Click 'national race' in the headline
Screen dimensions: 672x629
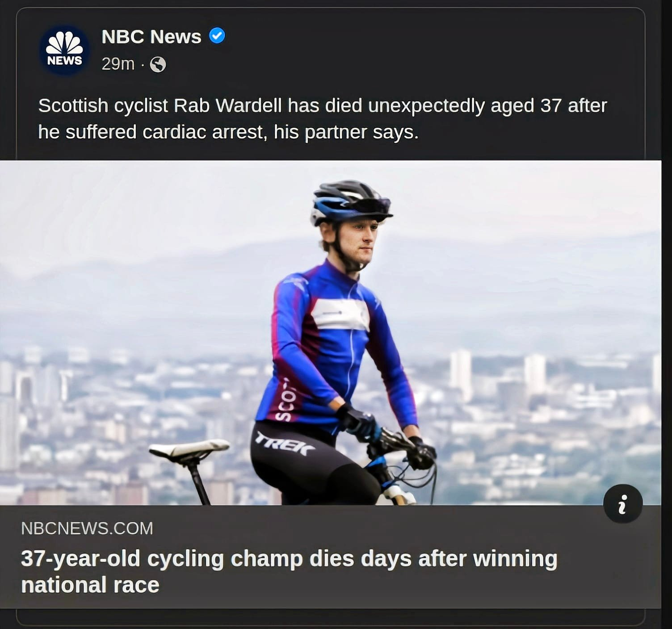pyautogui.click(x=90, y=585)
